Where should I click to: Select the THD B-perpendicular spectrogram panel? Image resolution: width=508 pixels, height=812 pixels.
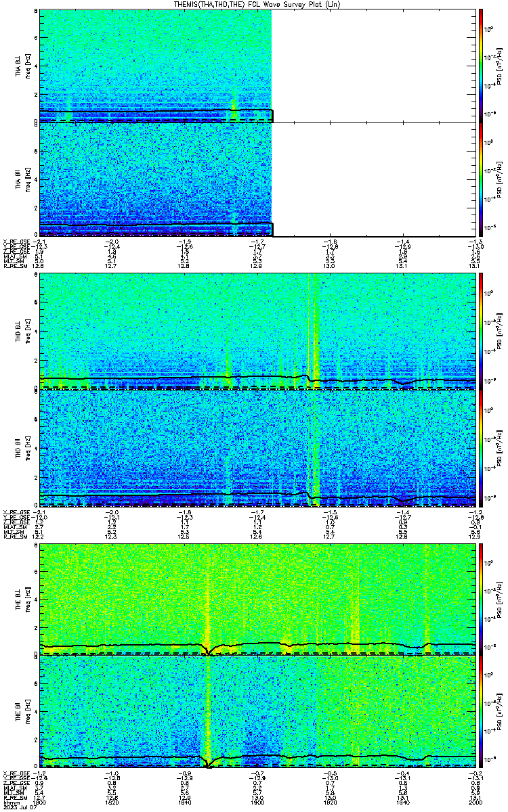(258, 331)
